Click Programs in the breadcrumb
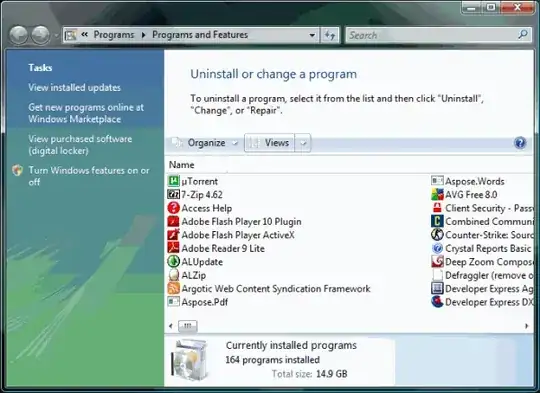This screenshot has height=393, width=540. (114, 35)
